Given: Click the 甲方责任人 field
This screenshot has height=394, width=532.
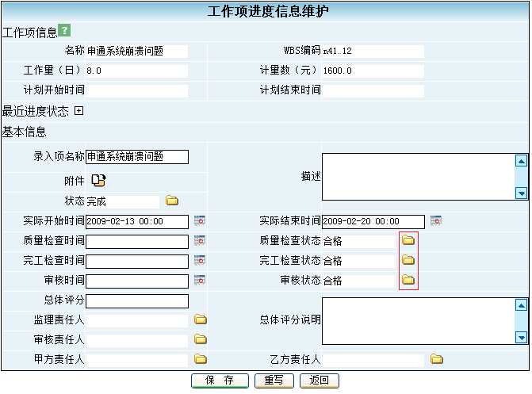Looking at the screenshot, I should tap(137, 360).
